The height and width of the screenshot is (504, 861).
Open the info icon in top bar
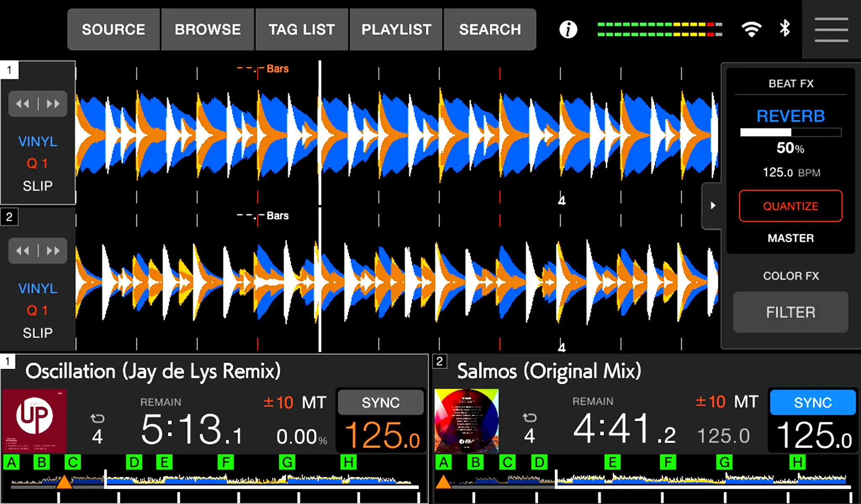(568, 29)
